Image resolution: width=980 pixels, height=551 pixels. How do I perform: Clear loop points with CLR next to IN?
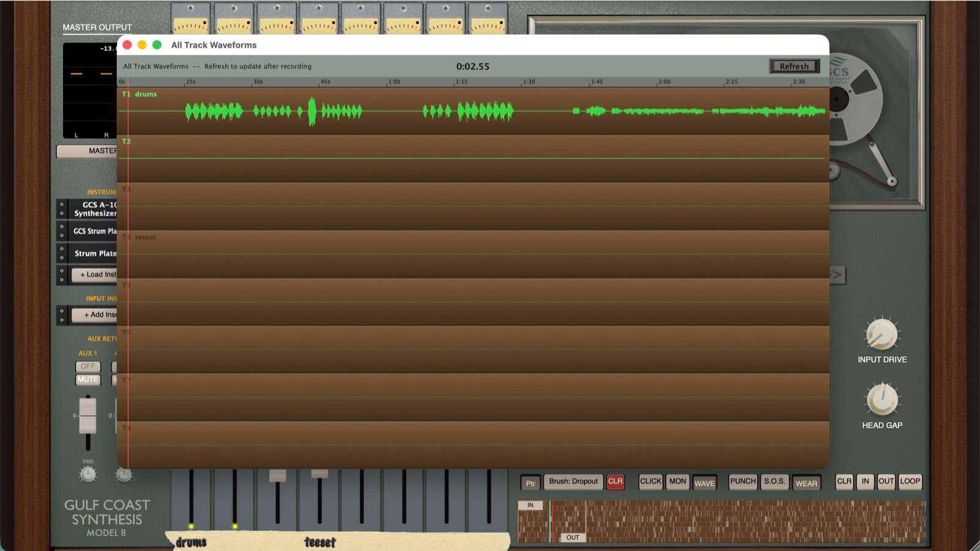point(844,482)
